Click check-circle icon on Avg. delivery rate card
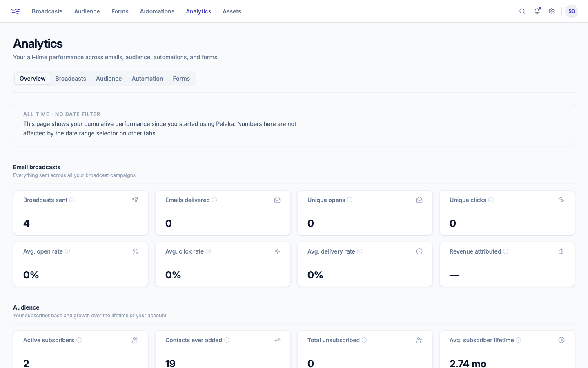This screenshot has width=588, height=368. 419,251
